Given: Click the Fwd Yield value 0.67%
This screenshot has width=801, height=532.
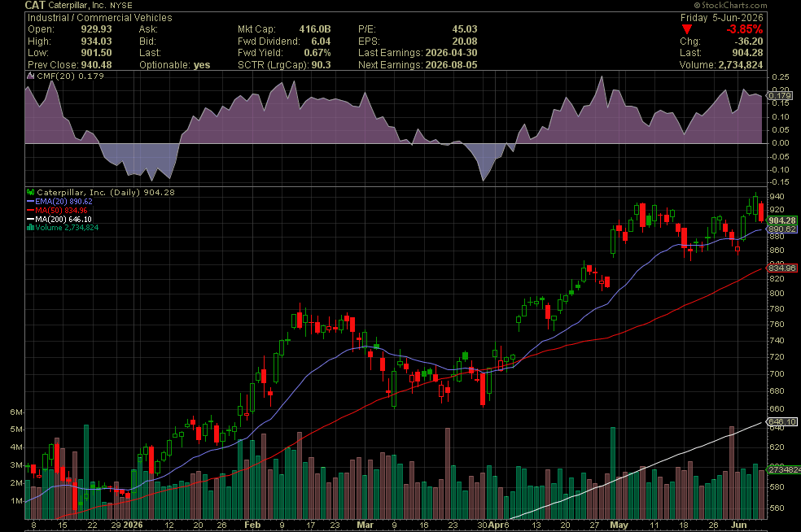Looking at the screenshot, I should 317,53.
